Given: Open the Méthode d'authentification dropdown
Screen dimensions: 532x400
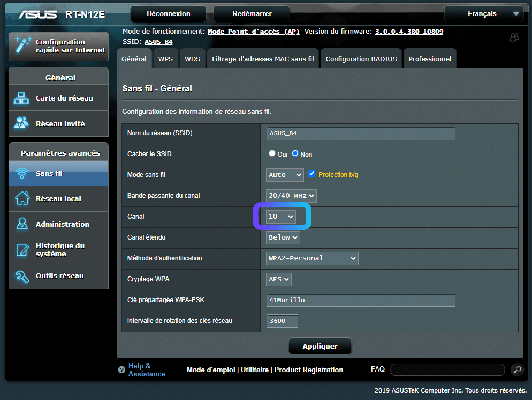Looking at the screenshot, I should pyautogui.click(x=312, y=258).
